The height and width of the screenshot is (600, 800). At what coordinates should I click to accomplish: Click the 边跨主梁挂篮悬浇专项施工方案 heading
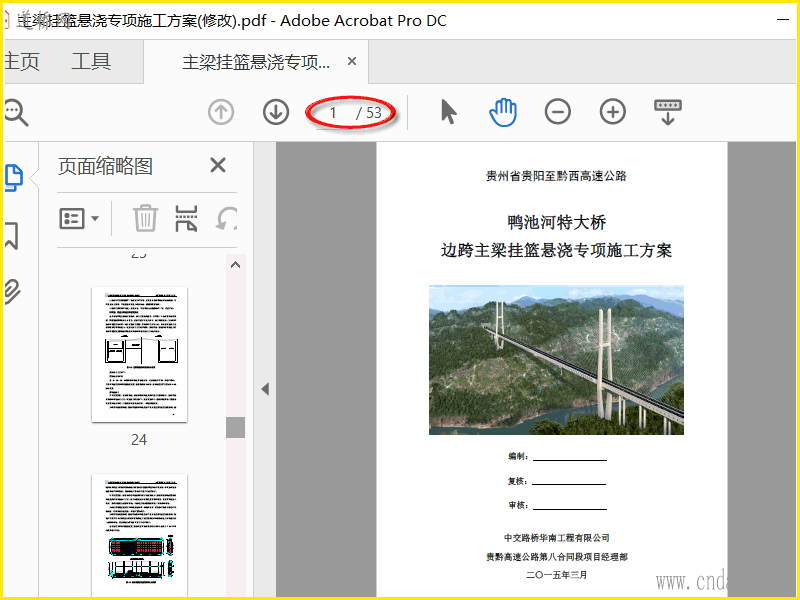coord(556,251)
